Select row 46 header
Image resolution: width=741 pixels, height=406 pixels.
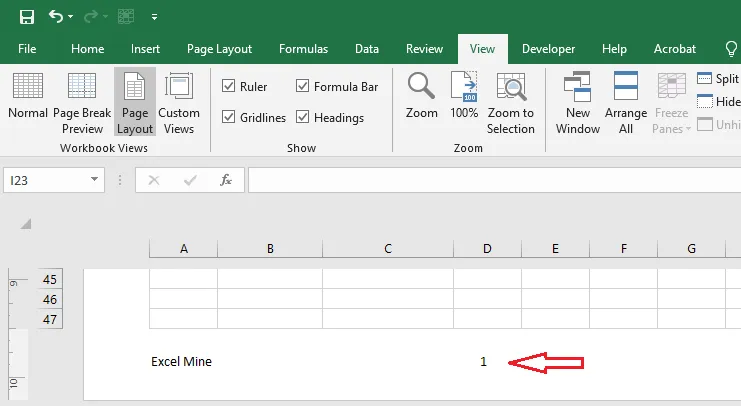(x=50, y=299)
